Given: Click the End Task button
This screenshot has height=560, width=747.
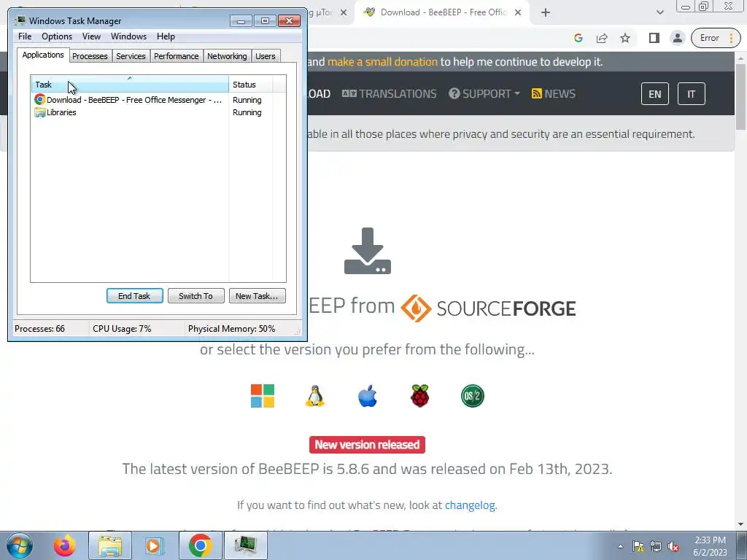Looking at the screenshot, I should [134, 296].
